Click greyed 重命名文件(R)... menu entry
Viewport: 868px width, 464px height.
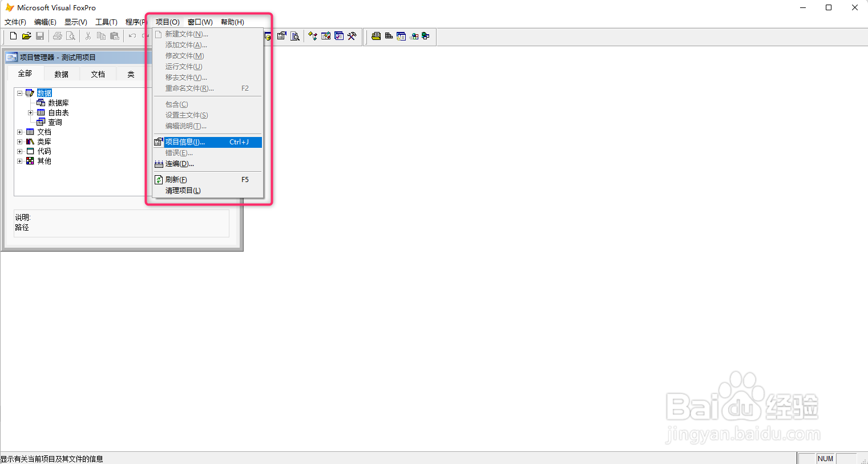(x=208, y=88)
